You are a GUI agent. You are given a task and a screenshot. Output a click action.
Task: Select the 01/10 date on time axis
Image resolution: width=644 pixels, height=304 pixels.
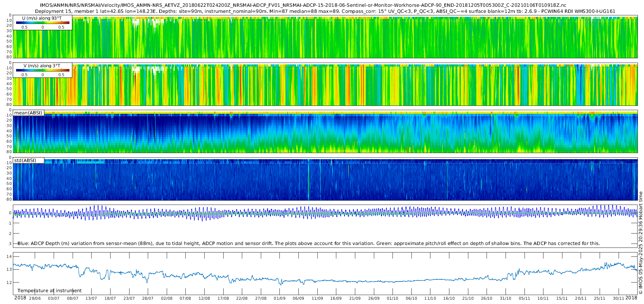(x=392, y=298)
